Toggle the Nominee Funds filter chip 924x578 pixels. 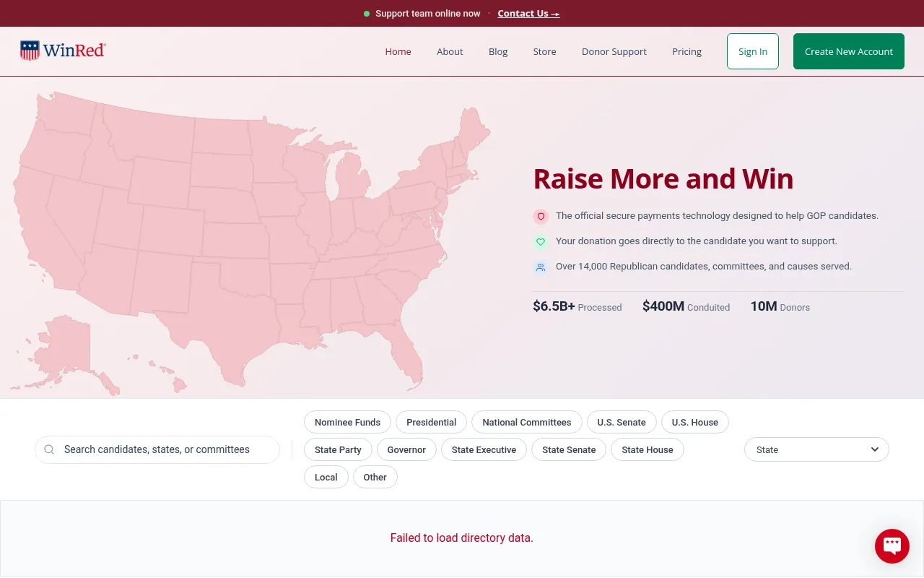pos(347,422)
